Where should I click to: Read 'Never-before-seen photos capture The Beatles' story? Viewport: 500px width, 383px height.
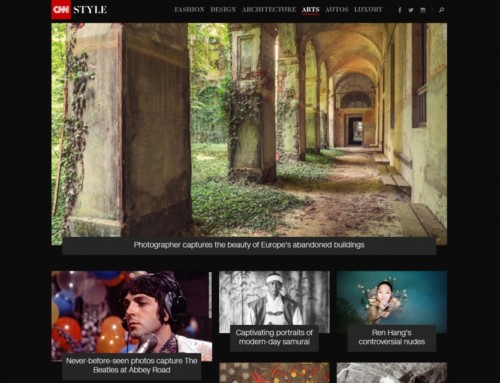(132, 366)
